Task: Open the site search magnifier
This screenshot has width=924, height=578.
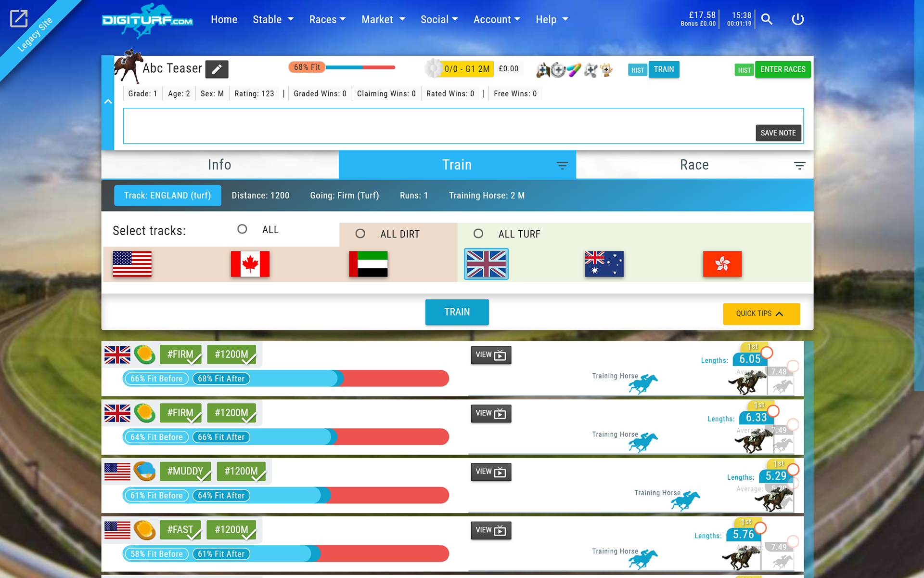Action: [767, 19]
